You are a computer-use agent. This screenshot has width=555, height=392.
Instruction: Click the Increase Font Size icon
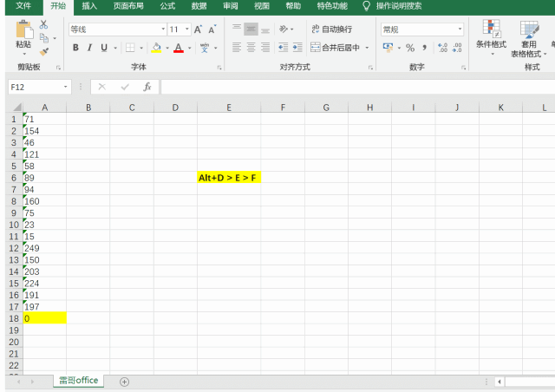pyautogui.click(x=199, y=29)
